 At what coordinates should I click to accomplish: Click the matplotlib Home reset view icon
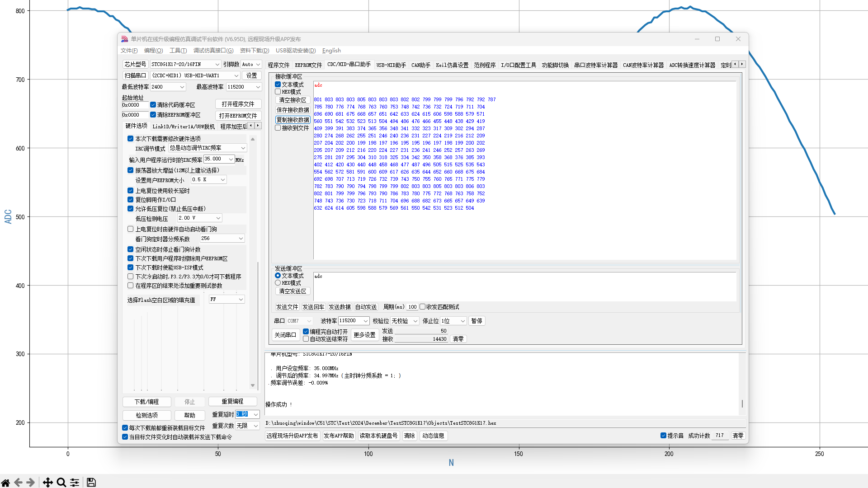[x=5, y=483]
